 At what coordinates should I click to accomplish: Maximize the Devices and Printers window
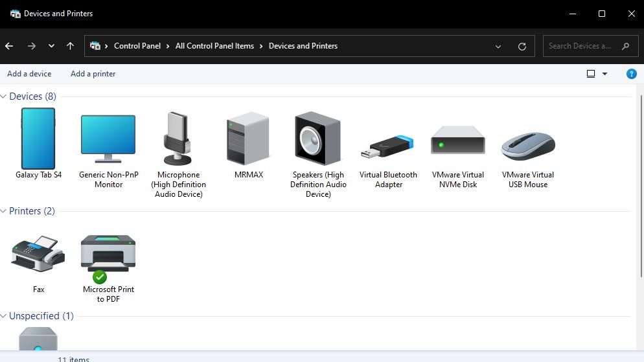click(602, 14)
